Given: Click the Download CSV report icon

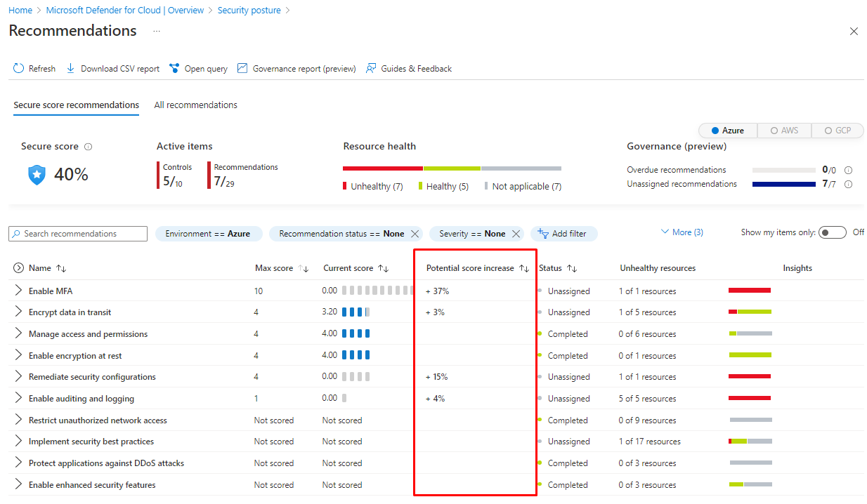Looking at the screenshot, I should (71, 69).
